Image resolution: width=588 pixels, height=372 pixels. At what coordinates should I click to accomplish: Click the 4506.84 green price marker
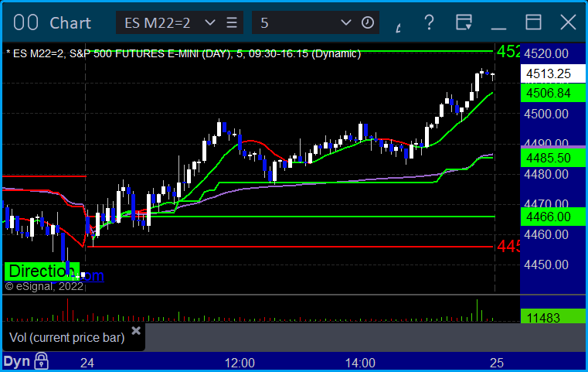coord(552,93)
